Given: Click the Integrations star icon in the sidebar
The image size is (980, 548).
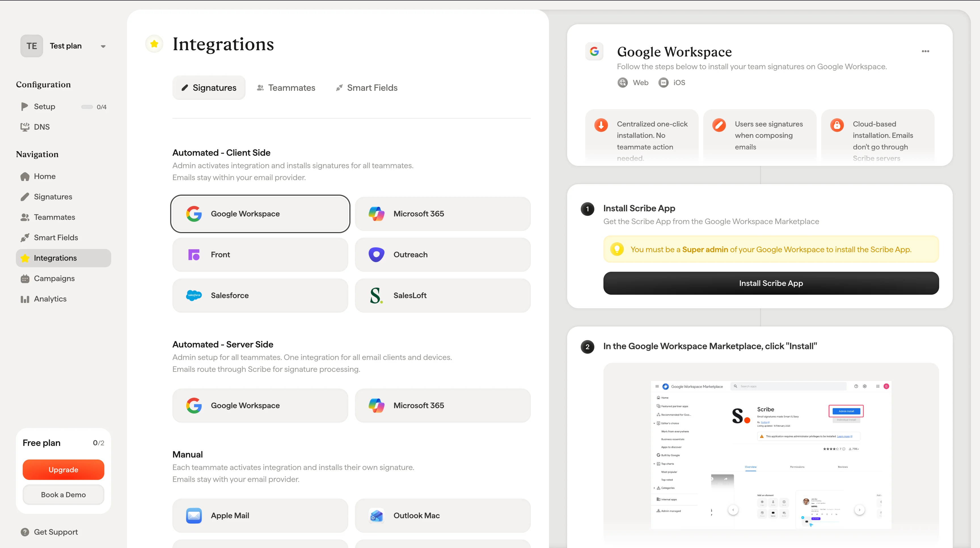Looking at the screenshot, I should pos(25,258).
